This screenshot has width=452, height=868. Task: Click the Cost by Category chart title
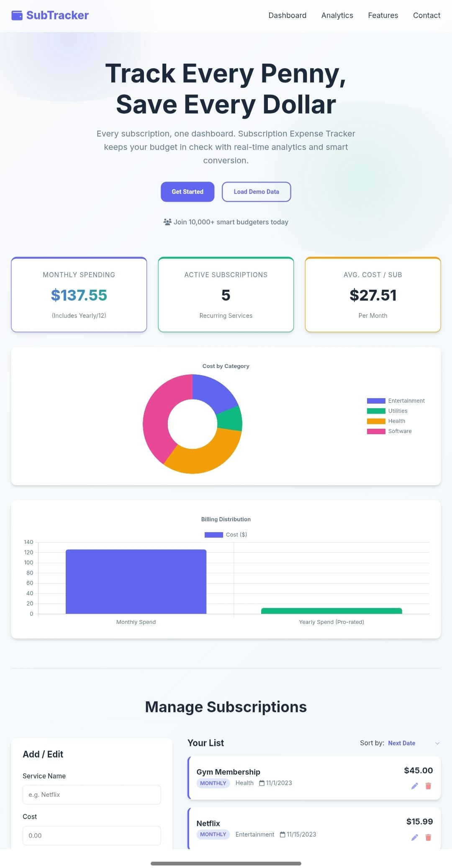pos(226,366)
